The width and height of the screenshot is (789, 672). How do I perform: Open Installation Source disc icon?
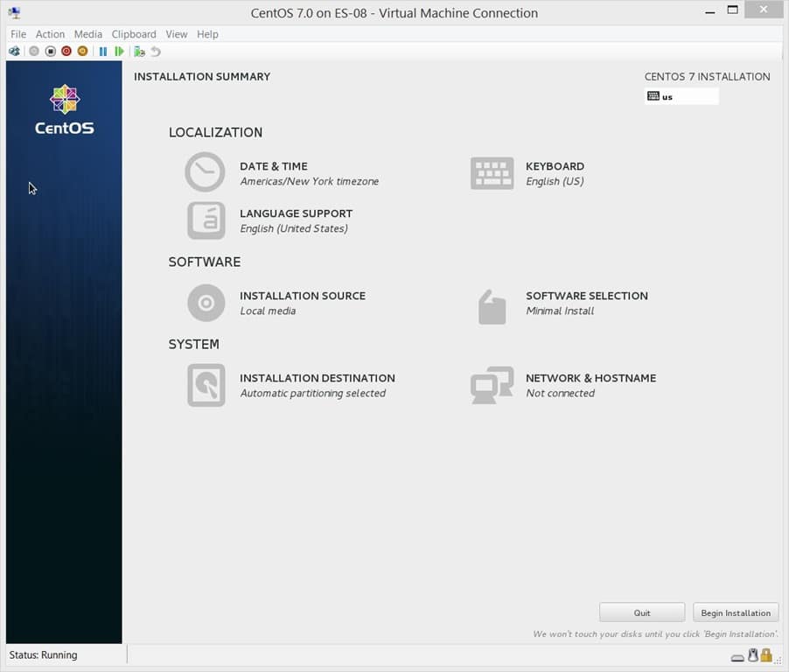(x=205, y=302)
